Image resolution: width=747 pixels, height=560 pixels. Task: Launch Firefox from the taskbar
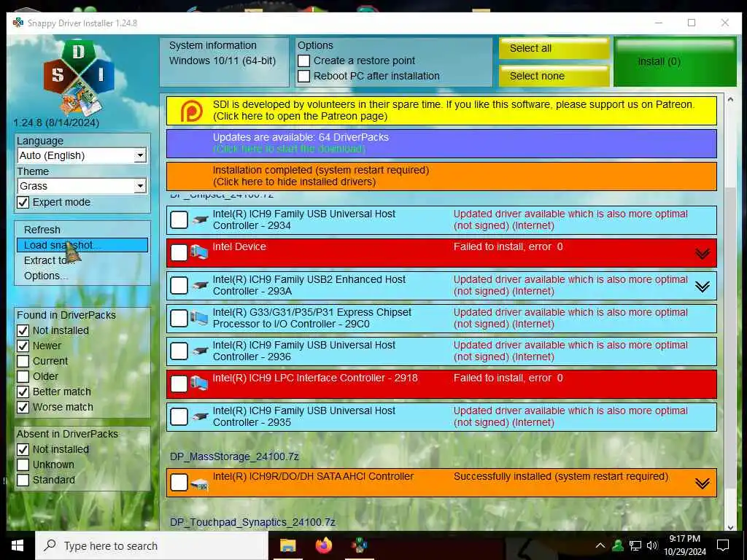tap(324, 545)
